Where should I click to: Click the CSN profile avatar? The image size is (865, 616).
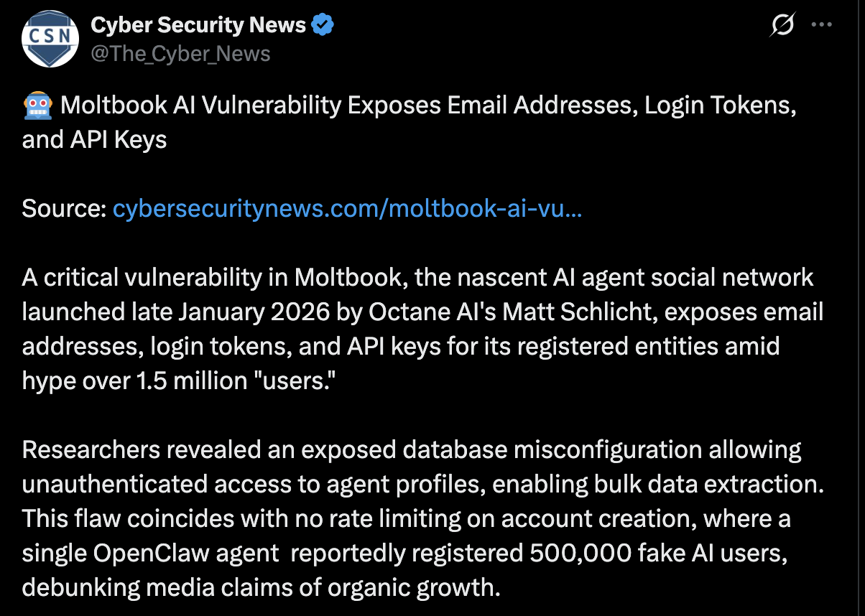coord(50,38)
